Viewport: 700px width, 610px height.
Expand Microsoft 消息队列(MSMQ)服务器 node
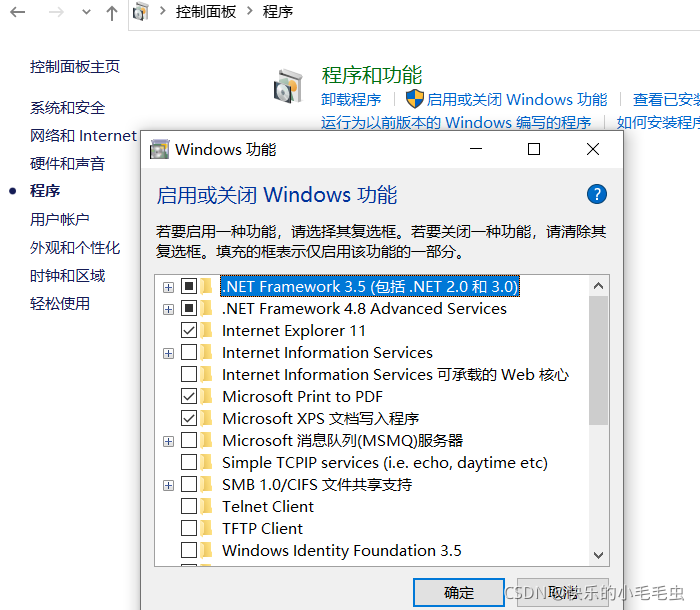point(168,441)
